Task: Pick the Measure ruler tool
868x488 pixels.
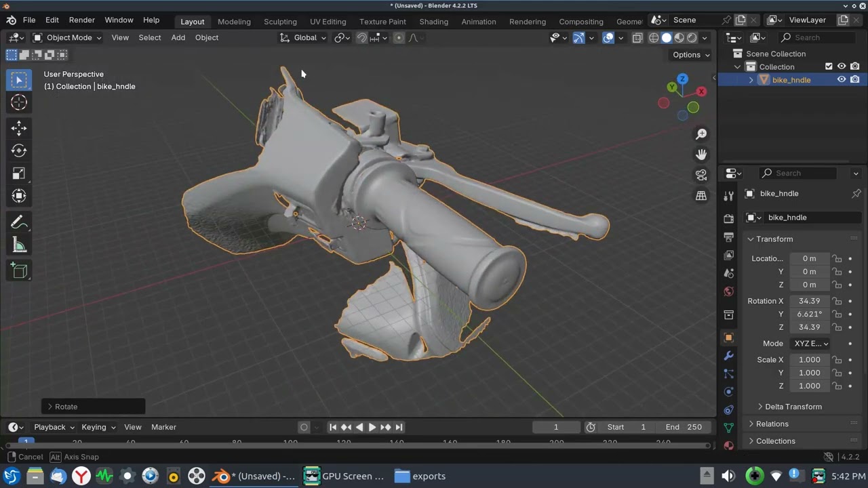Action: coord(19,246)
